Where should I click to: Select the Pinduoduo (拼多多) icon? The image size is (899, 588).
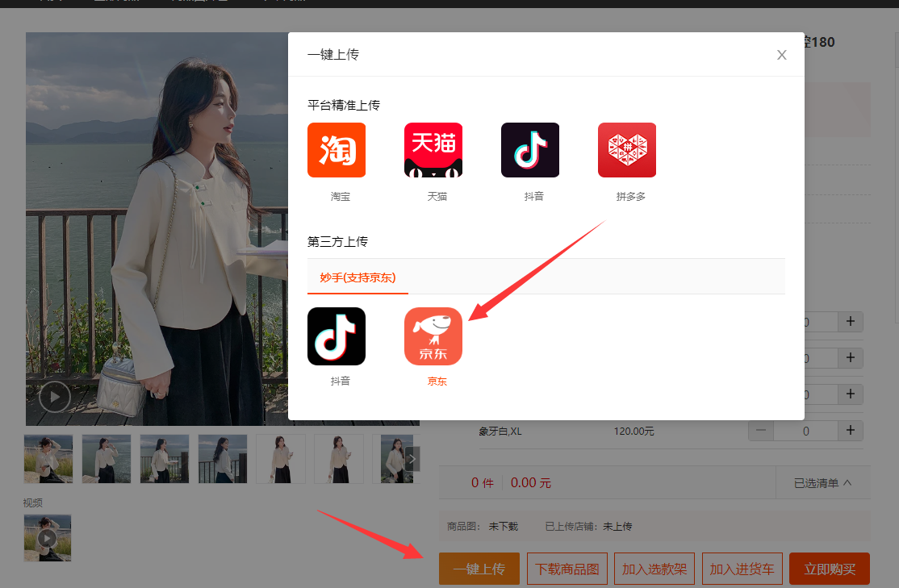click(627, 150)
